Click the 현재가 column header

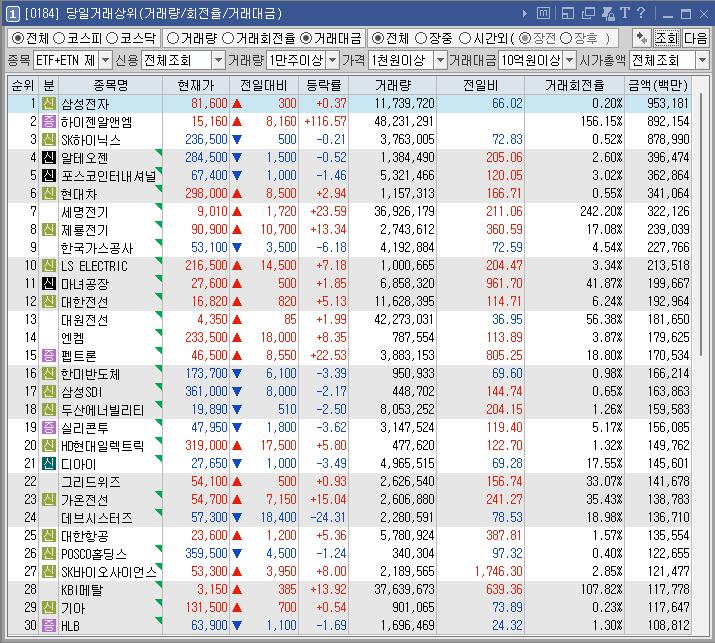(x=196, y=85)
